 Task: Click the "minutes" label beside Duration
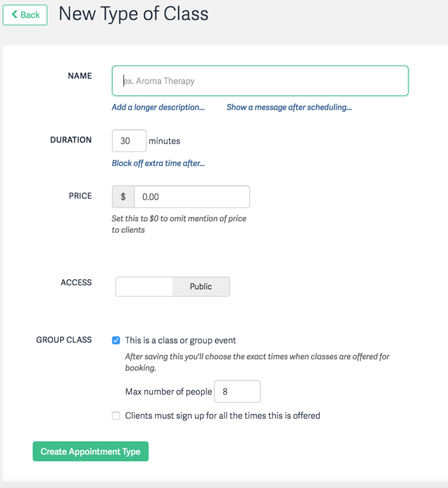coord(165,141)
